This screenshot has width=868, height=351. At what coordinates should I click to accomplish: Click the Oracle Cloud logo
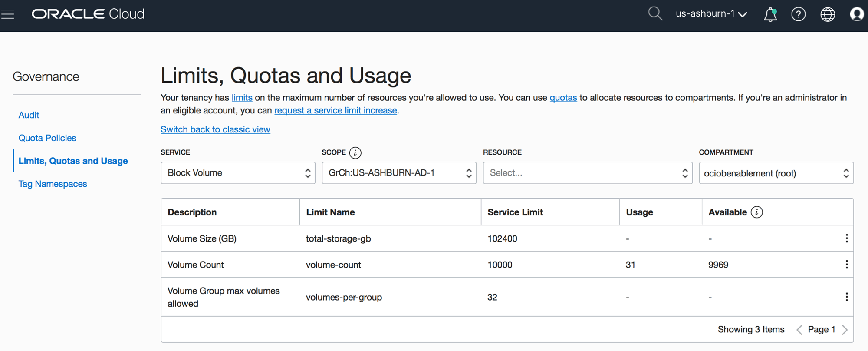coord(88,14)
